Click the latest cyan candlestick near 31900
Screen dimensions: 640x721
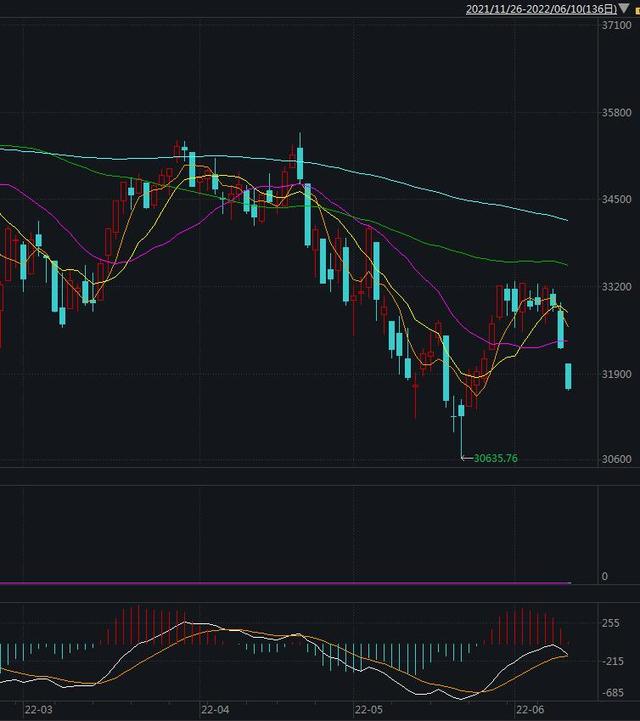(568, 377)
